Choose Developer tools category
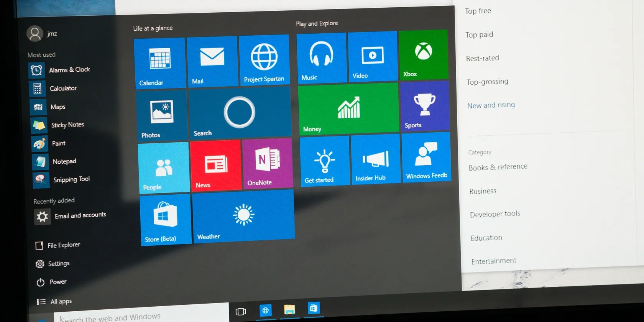Screen dimensions: 644x322 [495, 214]
